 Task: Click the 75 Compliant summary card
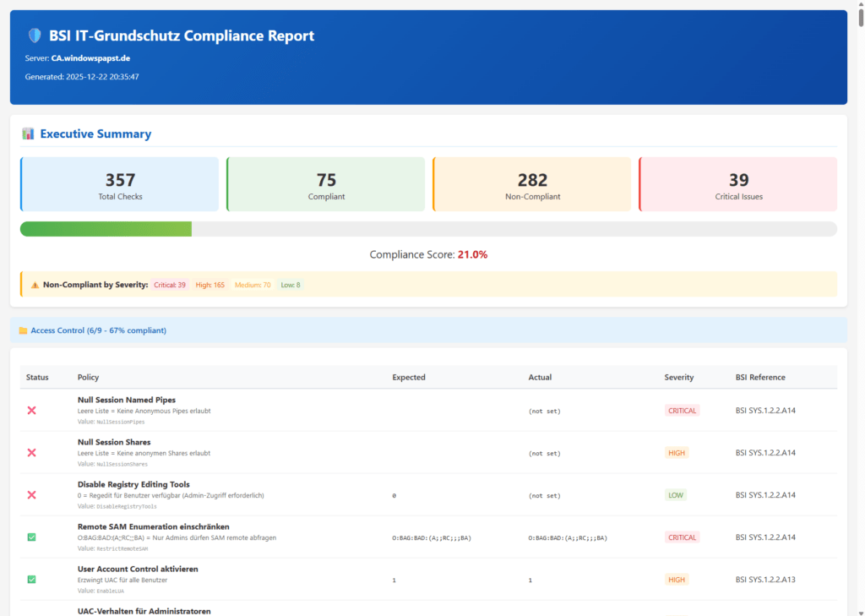325,183
